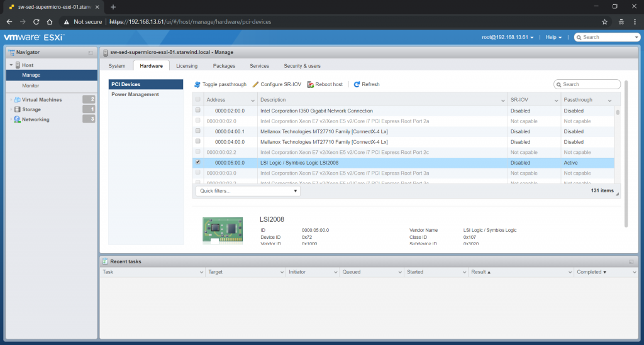Screen dimensions: 644x345
Task: Click the Virtual Machines count badge
Action: tap(89, 99)
